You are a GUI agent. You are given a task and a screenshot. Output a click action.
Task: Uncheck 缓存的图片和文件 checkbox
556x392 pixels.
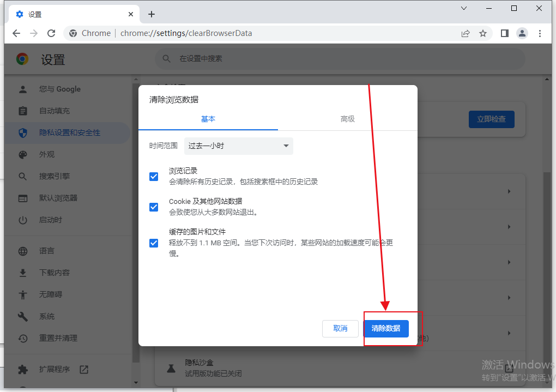click(154, 243)
